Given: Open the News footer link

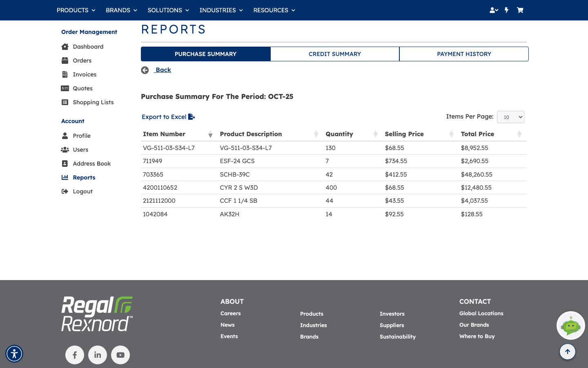Looking at the screenshot, I should pyautogui.click(x=227, y=325).
